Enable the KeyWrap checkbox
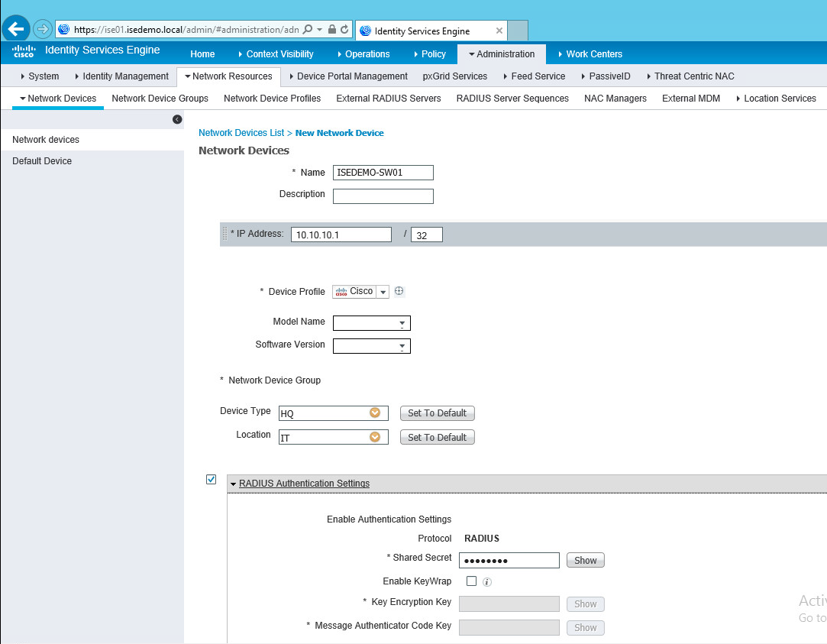Screen dimensions: 827x644 click(471, 581)
